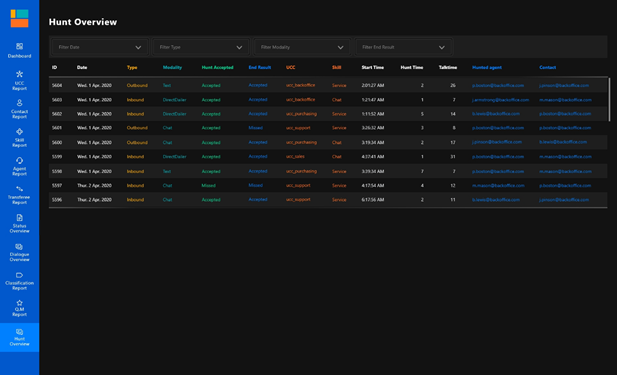
Task: Click the Start Time column header
Action: [x=373, y=68]
